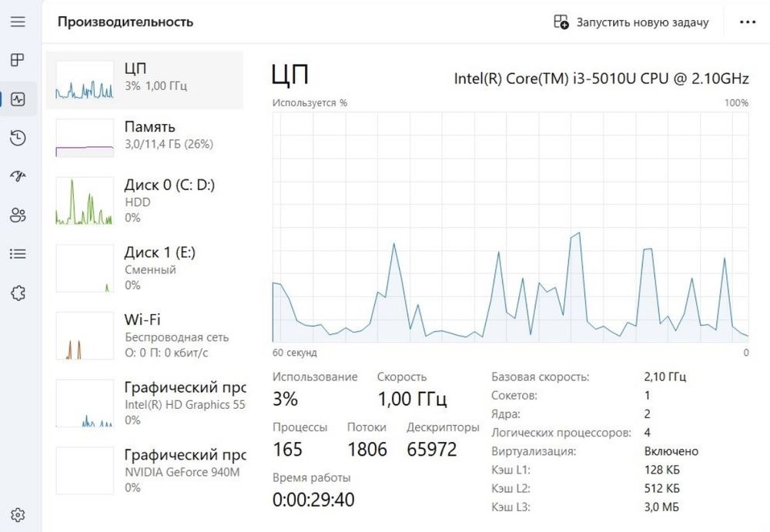Open the Services puzzle-piece icon
This screenshot has width=770, height=532.
pyautogui.click(x=18, y=293)
